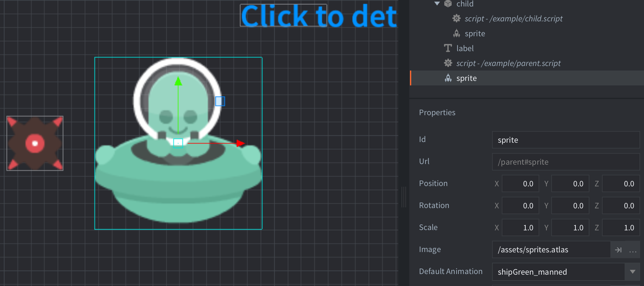Click the Url field /parent#sprite
The height and width of the screenshot is (286, 644).
click(x=566, y=162)
